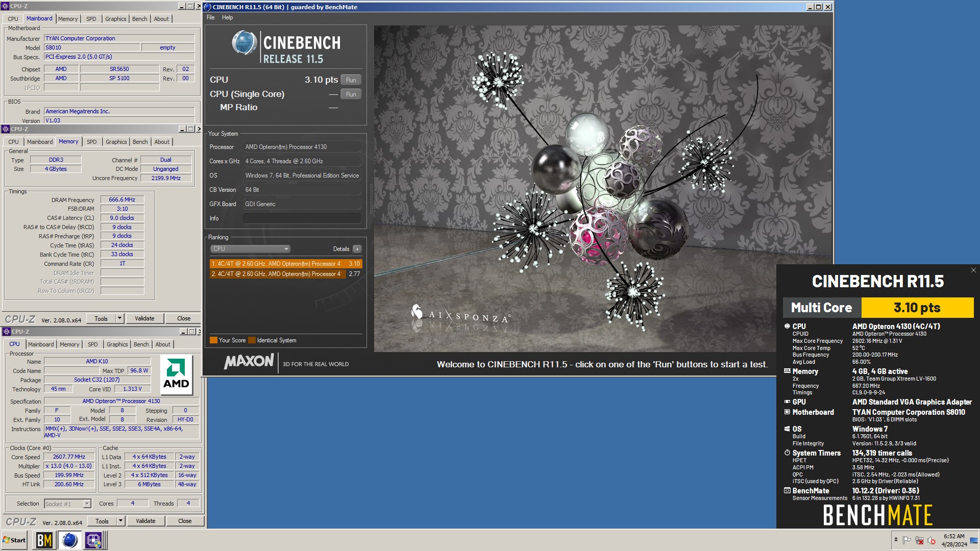
Task: Click the Memory module icon in BenchMate panel
Action: click(787, 371)
